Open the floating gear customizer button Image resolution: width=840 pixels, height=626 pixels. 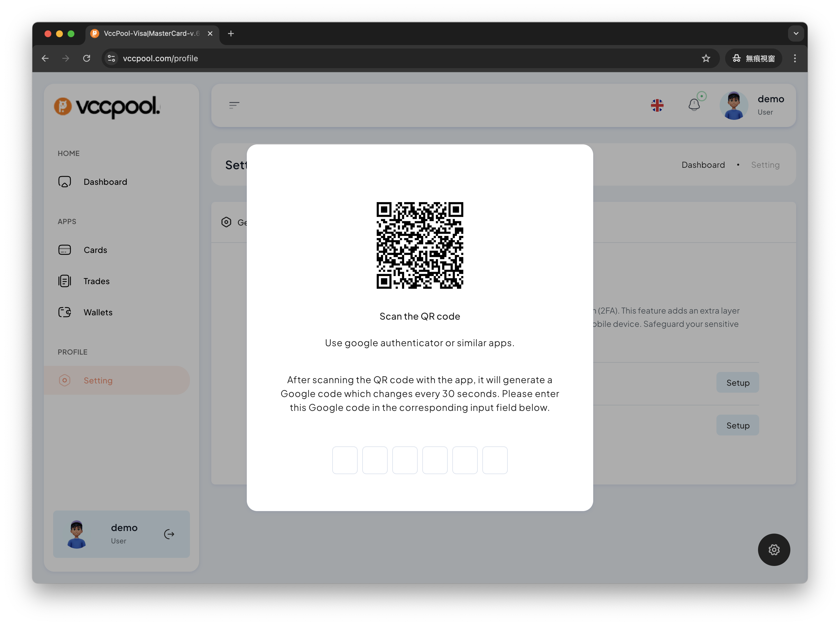point(774,549)
